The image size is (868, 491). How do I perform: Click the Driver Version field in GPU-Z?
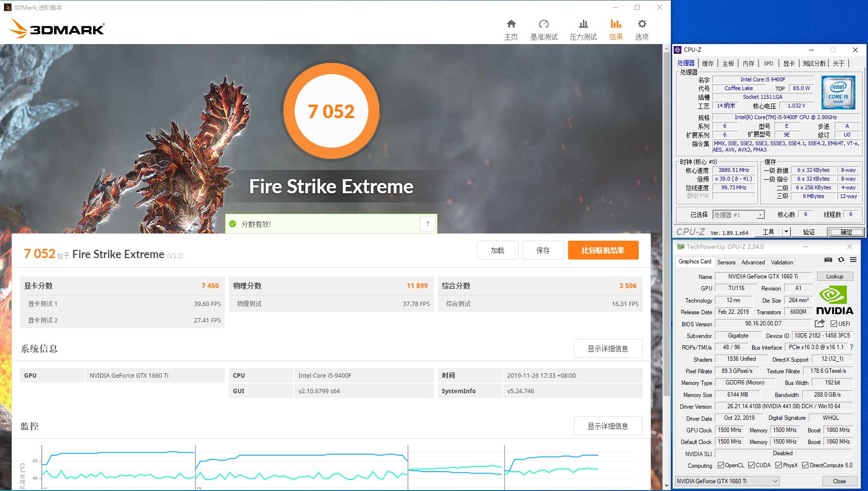pyautogui.click(x=784, y=406)
